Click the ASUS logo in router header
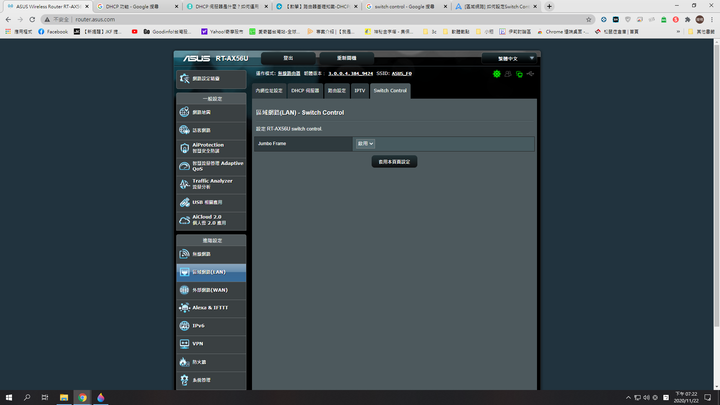 [x=197, y=58]
